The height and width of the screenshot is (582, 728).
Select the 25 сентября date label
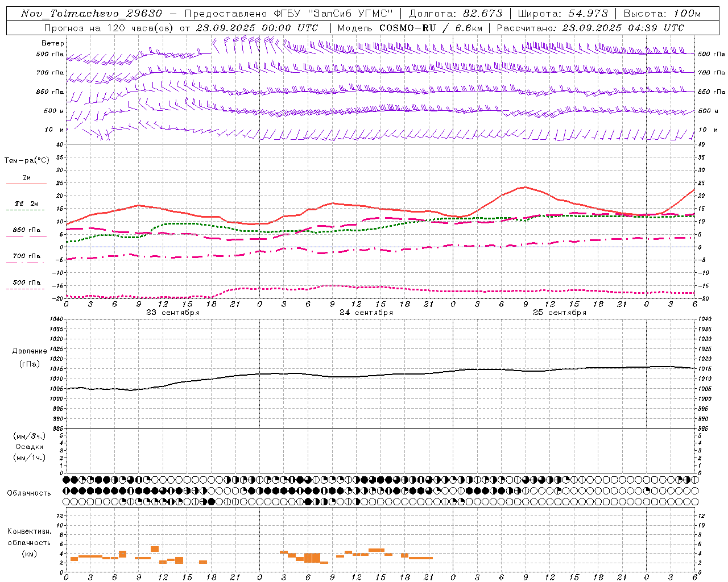point(560,312)
